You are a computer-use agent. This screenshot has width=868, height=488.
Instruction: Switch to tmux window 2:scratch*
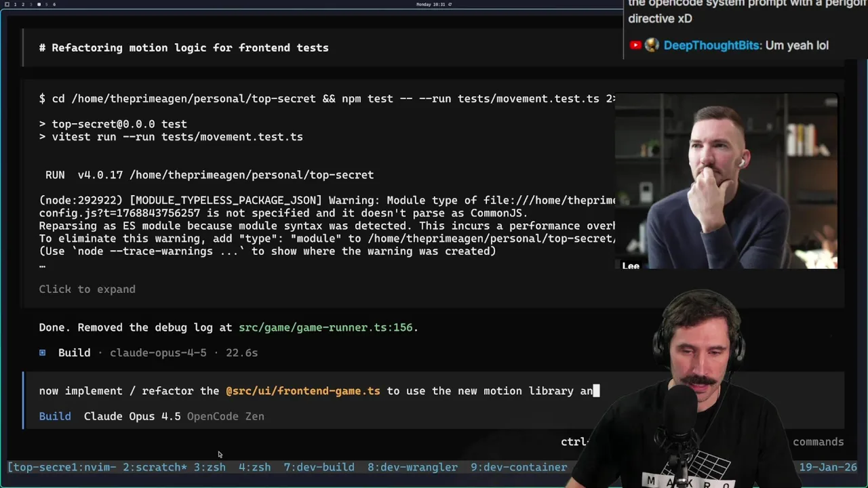point(155,467)
